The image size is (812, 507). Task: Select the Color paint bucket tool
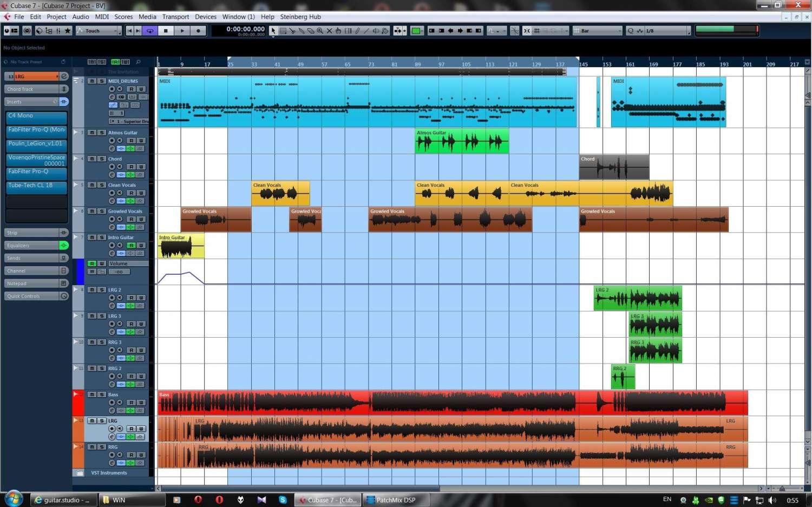coord(385,31)
